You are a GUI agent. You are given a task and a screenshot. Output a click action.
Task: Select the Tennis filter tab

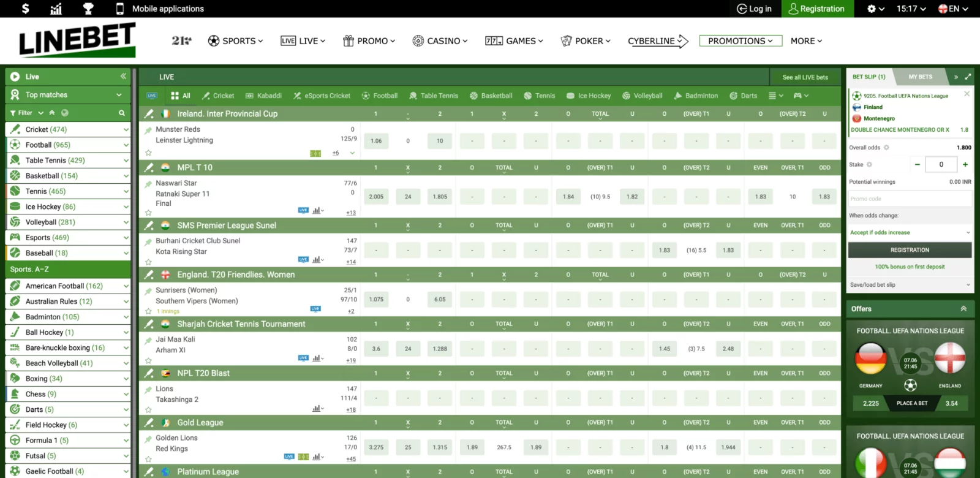[540, 96]
